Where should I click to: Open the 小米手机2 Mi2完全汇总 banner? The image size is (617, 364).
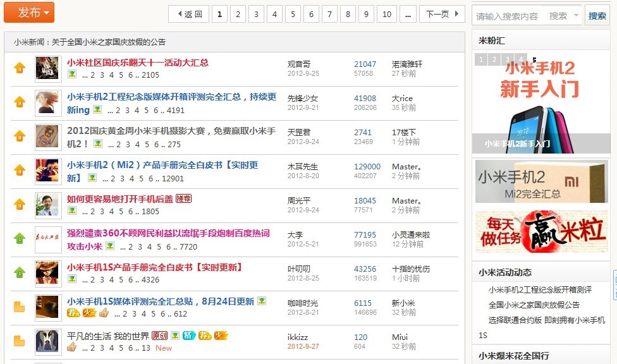click(541, 181)
